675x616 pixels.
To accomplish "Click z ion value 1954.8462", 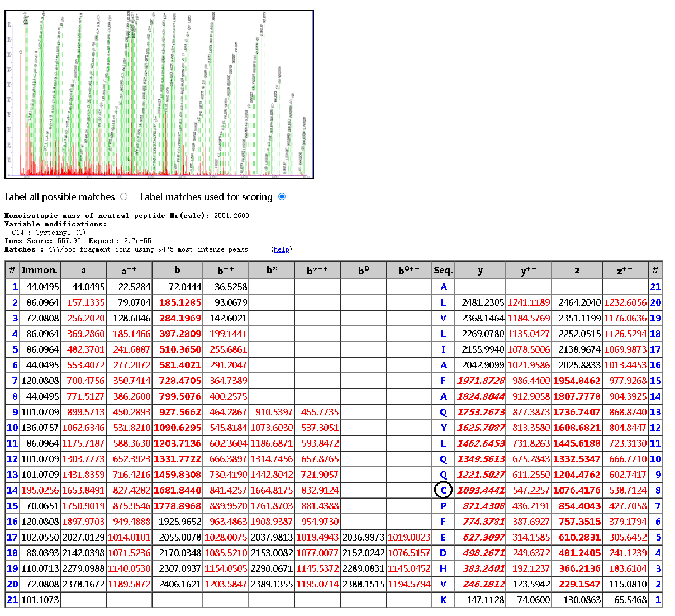I will click(x=577, y=381).
